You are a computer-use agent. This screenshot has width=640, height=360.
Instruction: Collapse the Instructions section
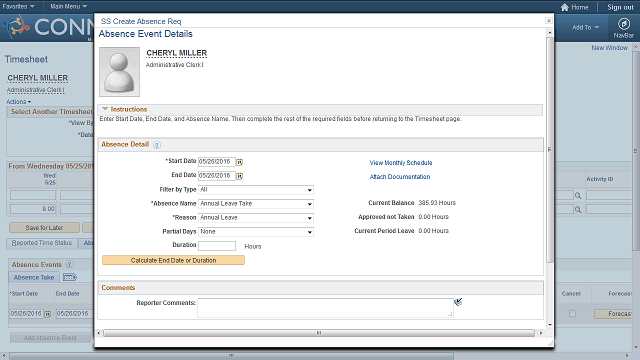(105, 109)
